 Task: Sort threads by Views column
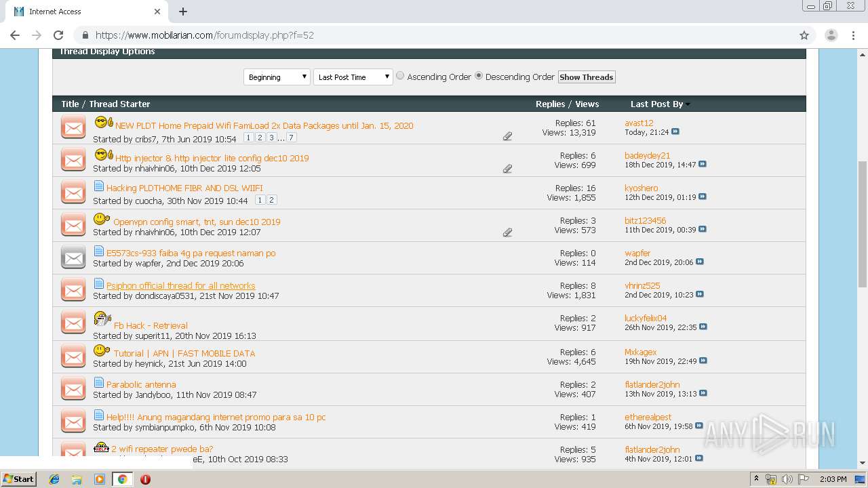587,104
